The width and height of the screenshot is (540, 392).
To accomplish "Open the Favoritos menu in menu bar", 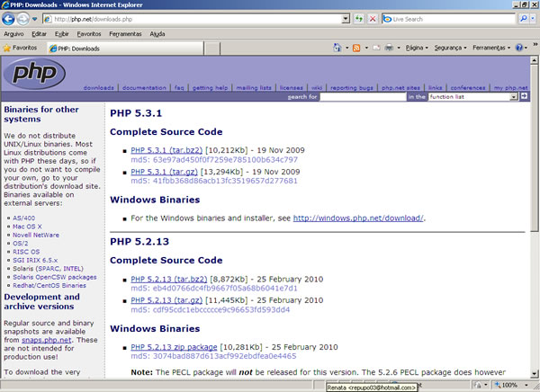I will point(89,34).
